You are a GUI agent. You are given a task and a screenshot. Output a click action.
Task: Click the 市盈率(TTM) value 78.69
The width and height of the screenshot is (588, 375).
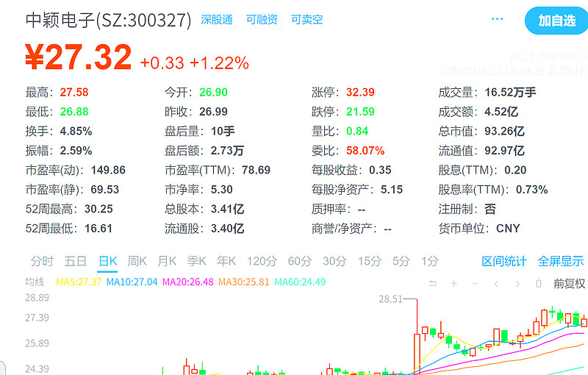[256, 171]
